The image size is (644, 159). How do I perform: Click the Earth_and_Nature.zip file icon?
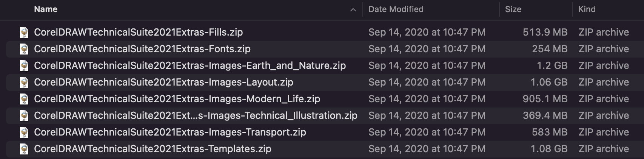[24, 66]
